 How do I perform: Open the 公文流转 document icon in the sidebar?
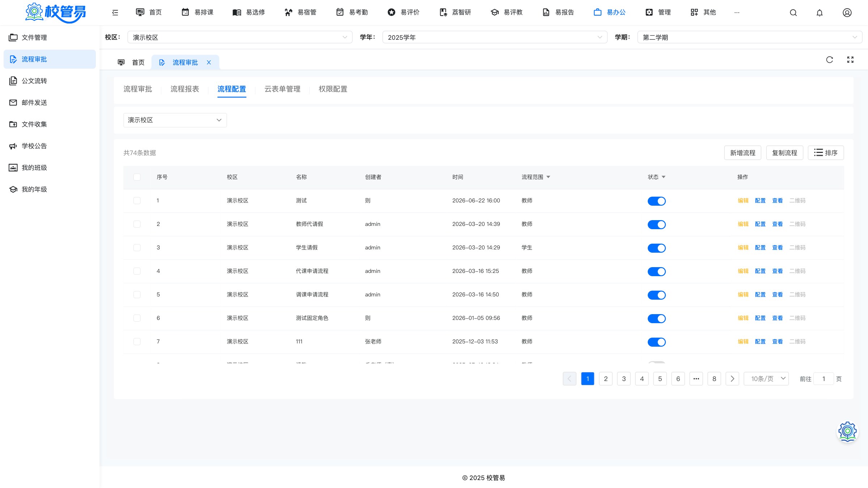(13, 81)
